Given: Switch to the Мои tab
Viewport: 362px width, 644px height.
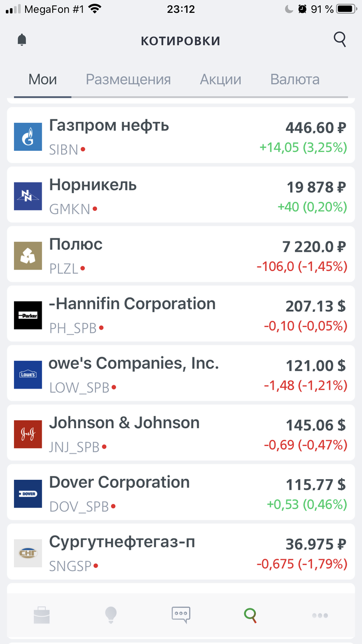Looking at the screenshot, I should click(42, 79).
